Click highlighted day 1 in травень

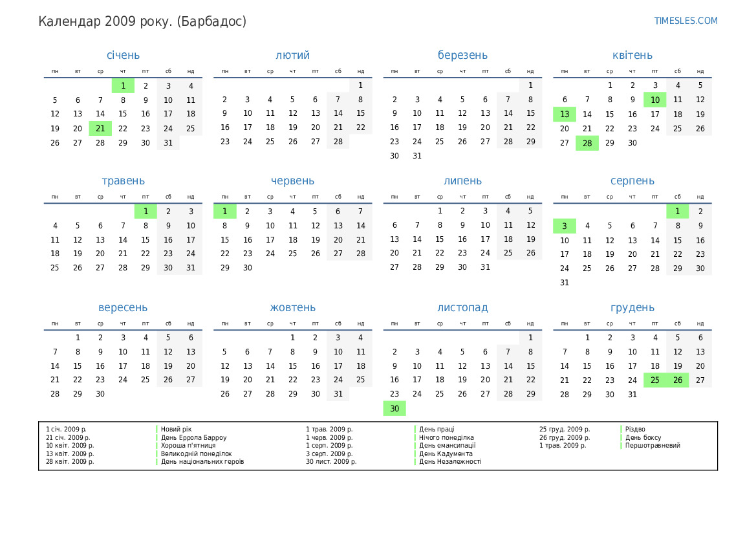(146, 212)
